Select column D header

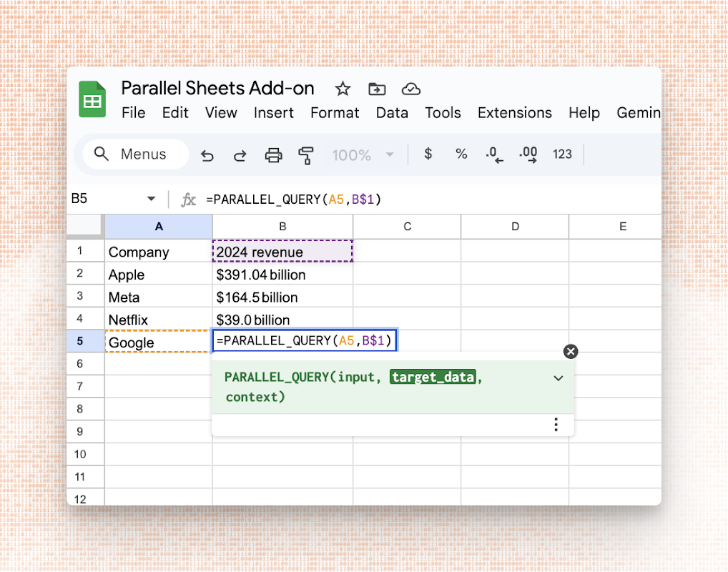click(x=515, y=227)
